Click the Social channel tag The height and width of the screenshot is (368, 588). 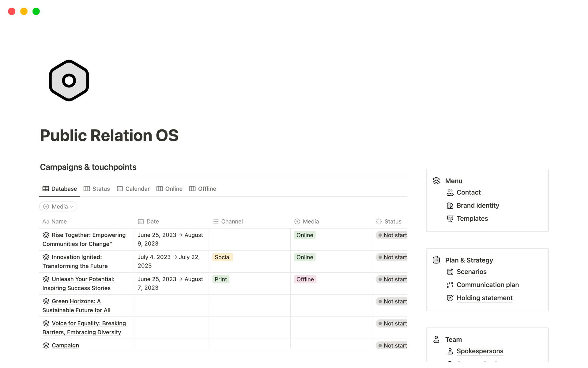tap(222, 257)
